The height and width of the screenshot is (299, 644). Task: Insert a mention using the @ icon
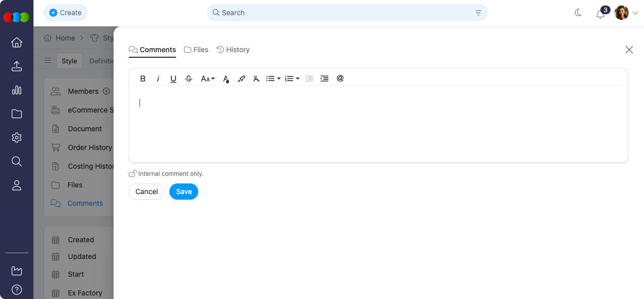(340, 79)
